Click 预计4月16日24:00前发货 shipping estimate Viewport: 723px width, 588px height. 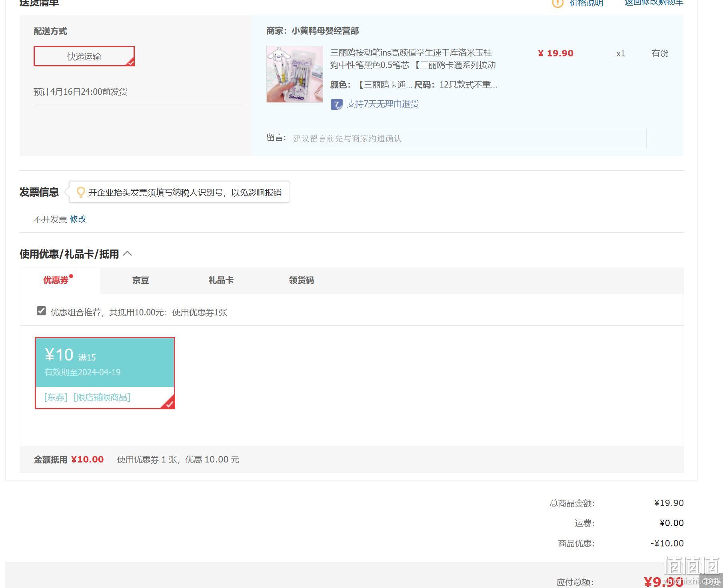(x=80, y=92)
